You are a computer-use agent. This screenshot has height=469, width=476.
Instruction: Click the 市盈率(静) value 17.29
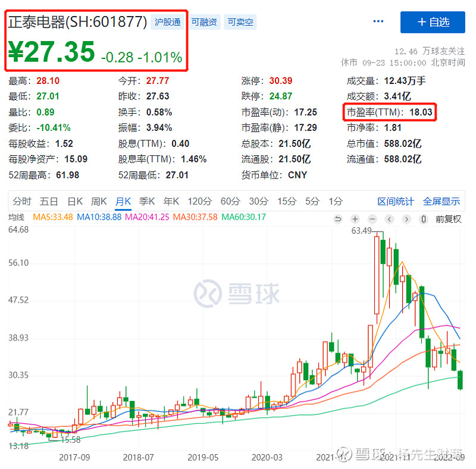point(305,127)
